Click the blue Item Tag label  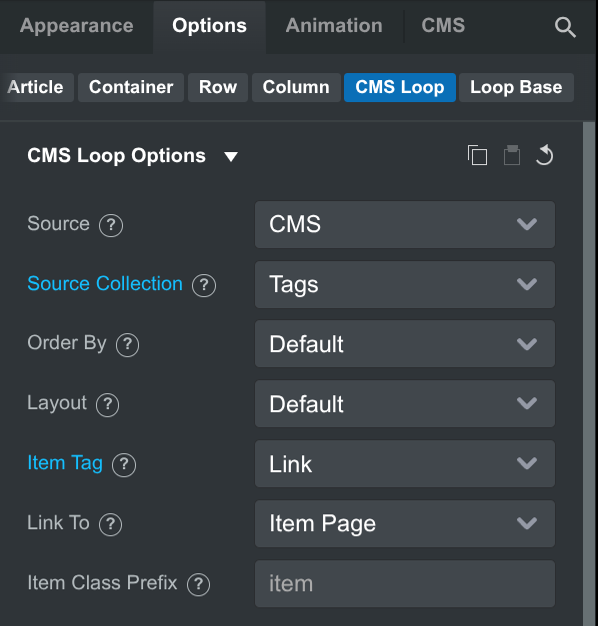(65, 464)
